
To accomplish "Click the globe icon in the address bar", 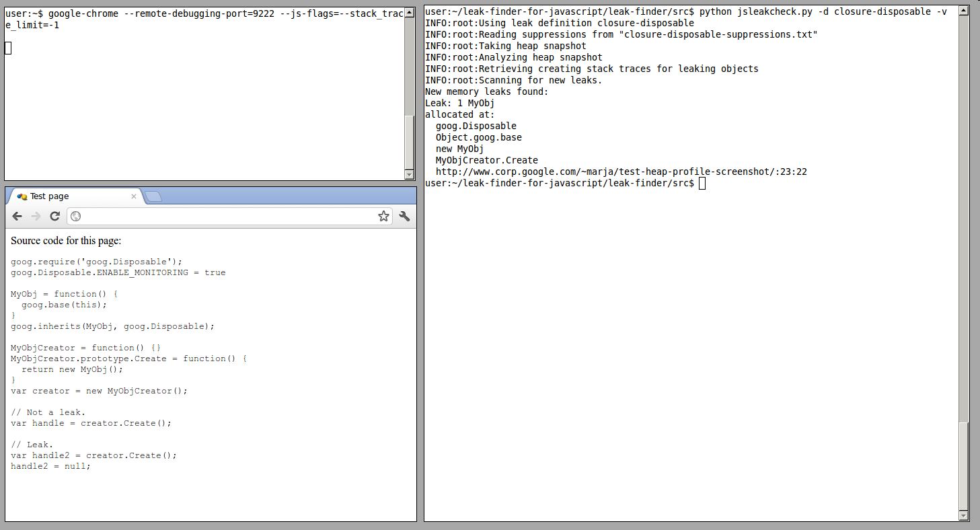I will point(76,216).
